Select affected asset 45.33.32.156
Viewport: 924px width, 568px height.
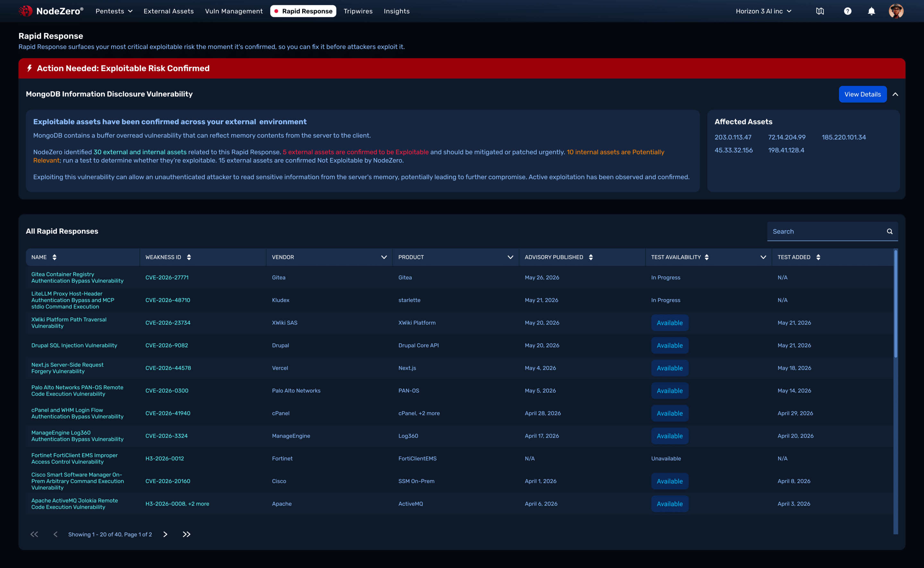tap(733, 150)
